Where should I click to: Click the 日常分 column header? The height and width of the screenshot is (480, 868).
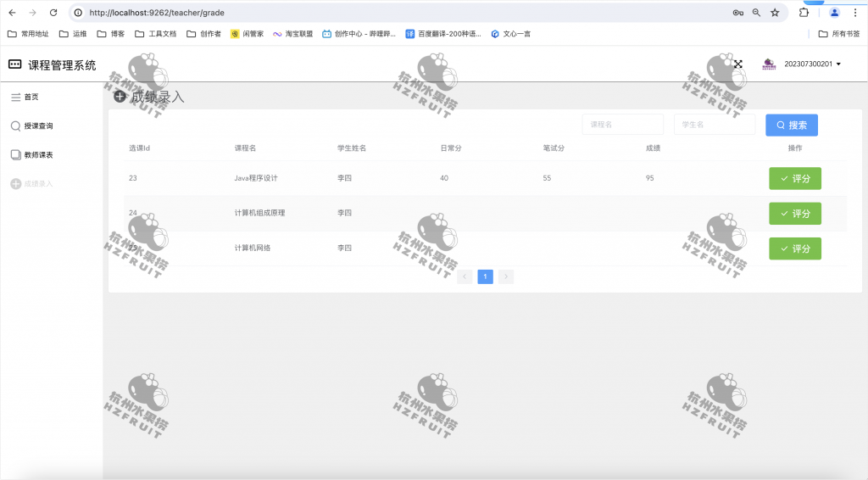451,148
